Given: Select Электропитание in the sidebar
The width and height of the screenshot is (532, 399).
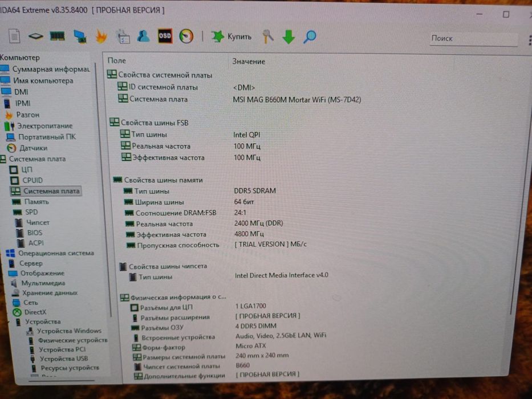Looking at the screenshot, I should 39,126.
